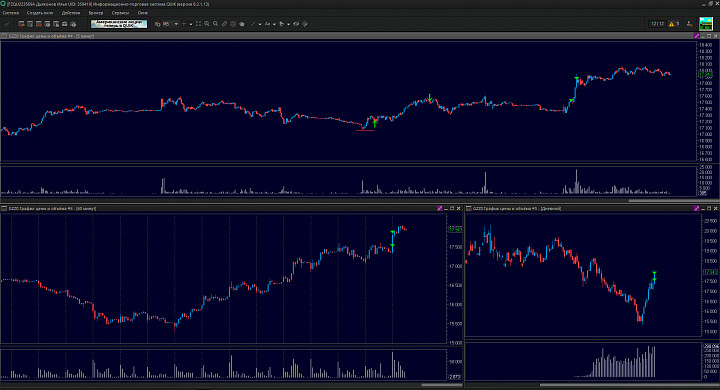The image size is (720, 390).
Task: Click the QUIK application icon in title bar
Action: [x=3, y=4]
